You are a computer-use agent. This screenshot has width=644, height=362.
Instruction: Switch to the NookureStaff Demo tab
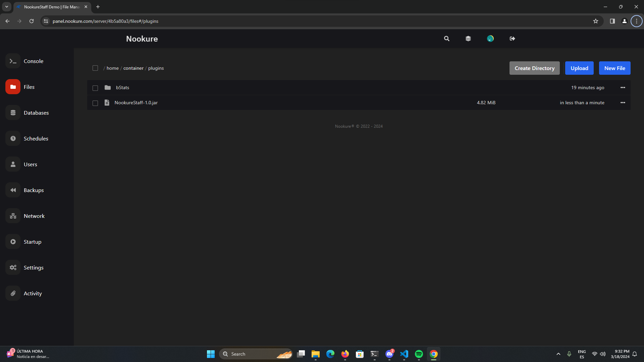tap(52, 7)
